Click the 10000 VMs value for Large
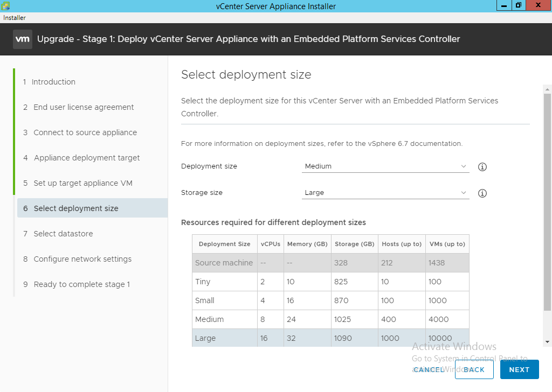 coord(440,338)
